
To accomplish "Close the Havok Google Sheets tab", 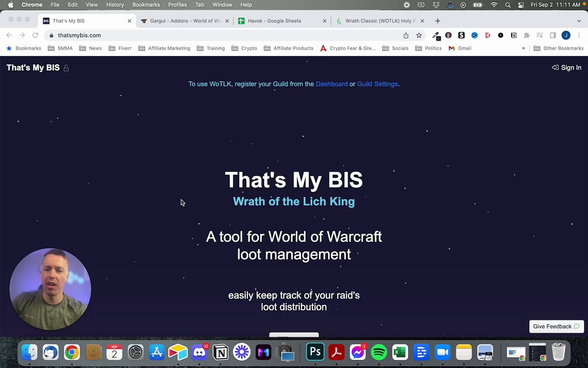I will [325, 21].
